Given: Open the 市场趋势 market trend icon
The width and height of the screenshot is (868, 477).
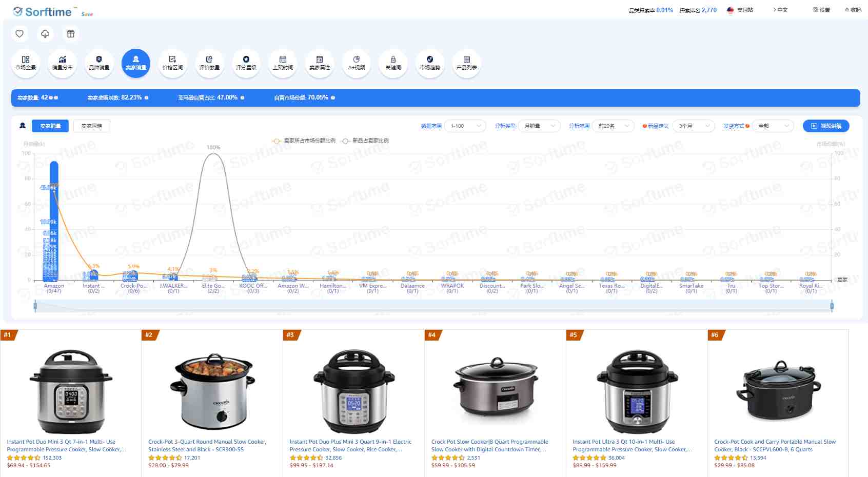Looking at the screenshot, I should tap(430, 63).
